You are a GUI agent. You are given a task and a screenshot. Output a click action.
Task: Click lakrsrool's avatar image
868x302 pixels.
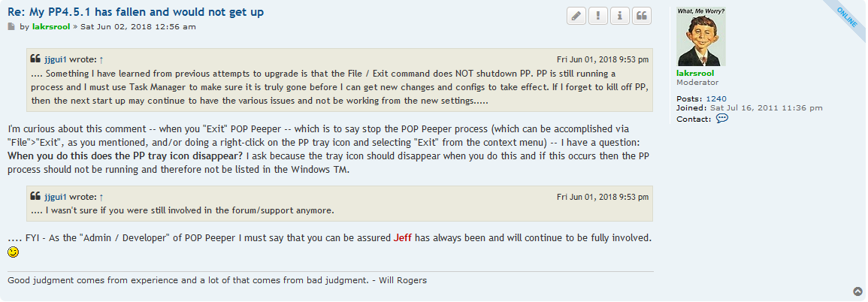coord(701,37)
